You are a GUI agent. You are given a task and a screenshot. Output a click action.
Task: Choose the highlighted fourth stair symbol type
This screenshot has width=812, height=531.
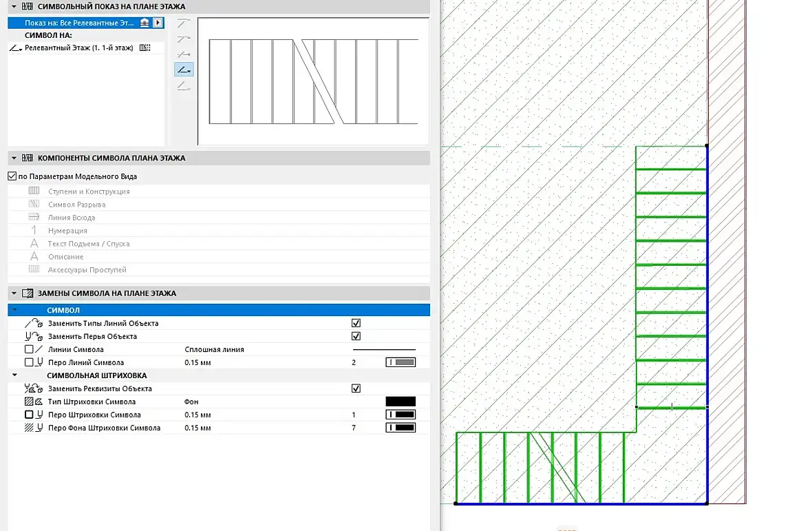click(184, 70)
